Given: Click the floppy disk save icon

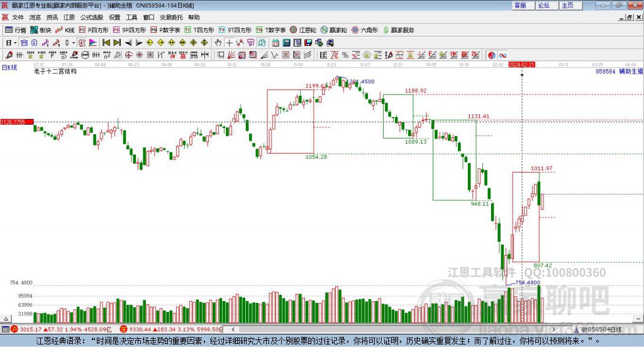Looking at the screenshot, I should point(308,43).
